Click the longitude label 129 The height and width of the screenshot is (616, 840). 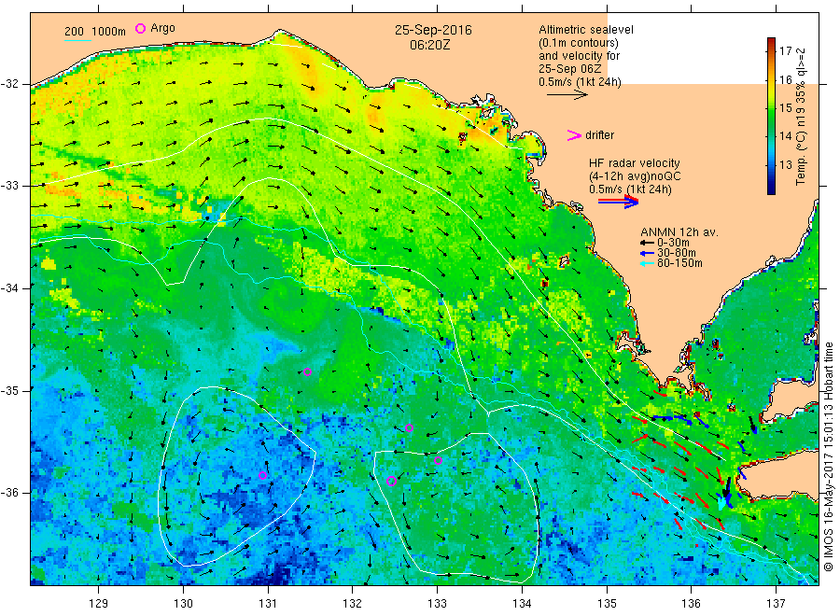point(99,603)
